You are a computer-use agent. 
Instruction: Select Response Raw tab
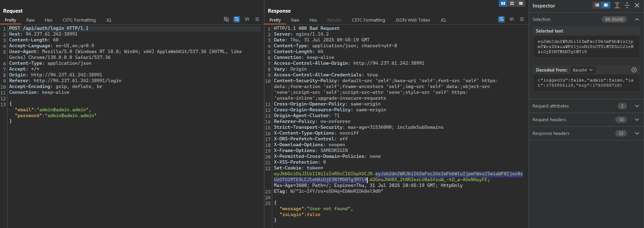pos(295,20)
